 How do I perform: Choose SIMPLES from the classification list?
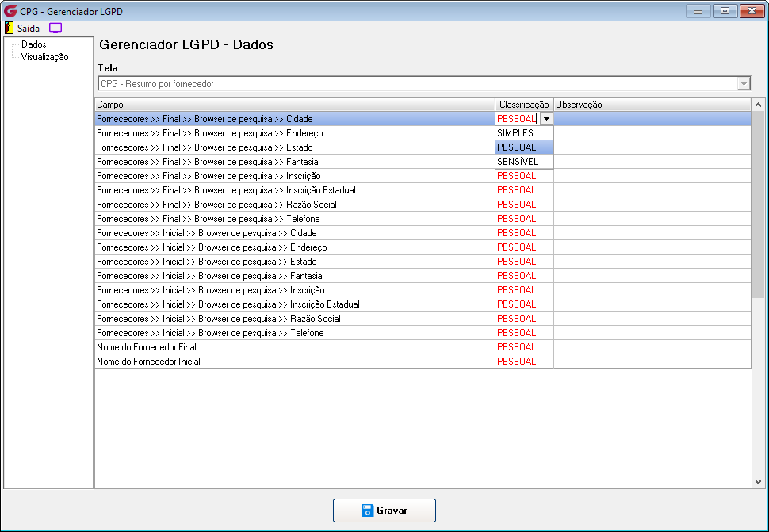point(524,133)
